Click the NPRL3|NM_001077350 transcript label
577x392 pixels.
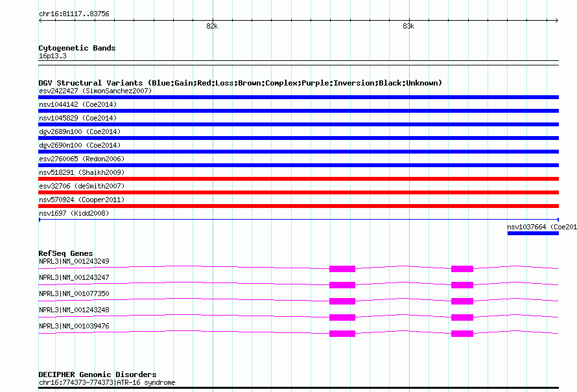tap(74, 294)
